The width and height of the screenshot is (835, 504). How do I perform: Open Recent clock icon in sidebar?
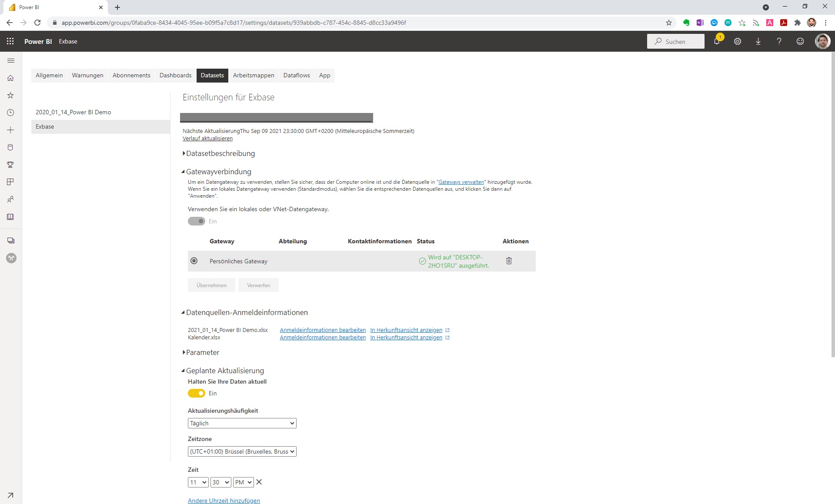(x=11, y=113)
